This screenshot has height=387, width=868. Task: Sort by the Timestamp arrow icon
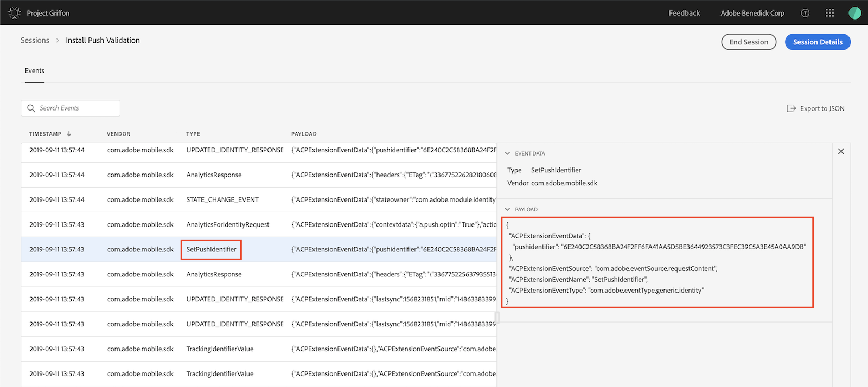pyautogui.click(x=69, y=134)
